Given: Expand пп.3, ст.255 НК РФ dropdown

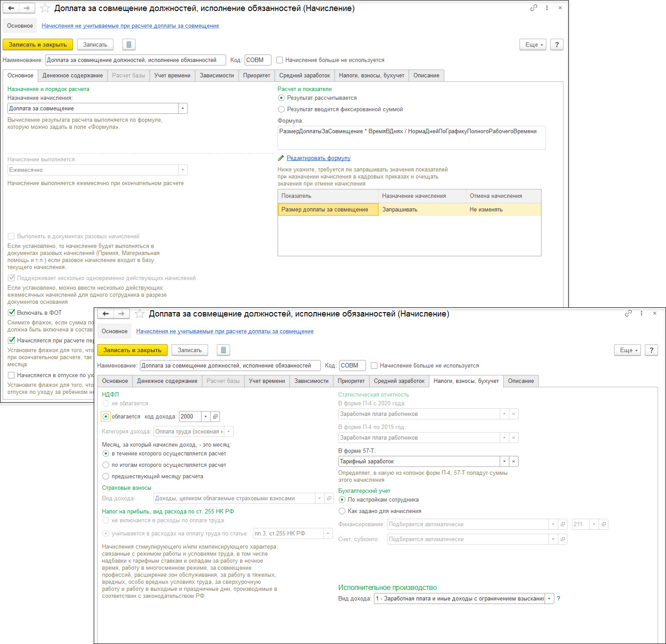Looking at the screenshot, I should point(328,533).
